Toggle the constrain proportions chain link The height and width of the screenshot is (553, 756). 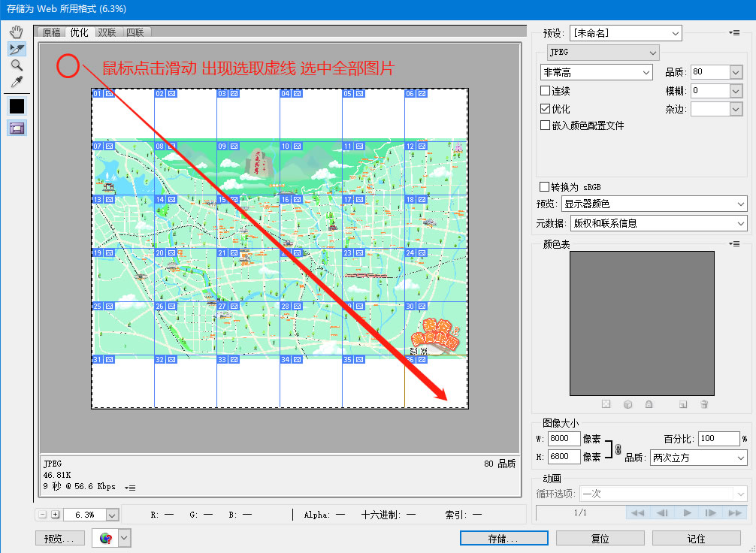(618, 449)
